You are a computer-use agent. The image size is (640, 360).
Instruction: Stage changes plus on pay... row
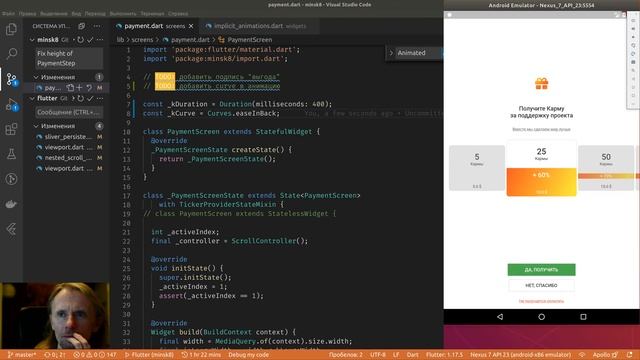pos(79,87)
